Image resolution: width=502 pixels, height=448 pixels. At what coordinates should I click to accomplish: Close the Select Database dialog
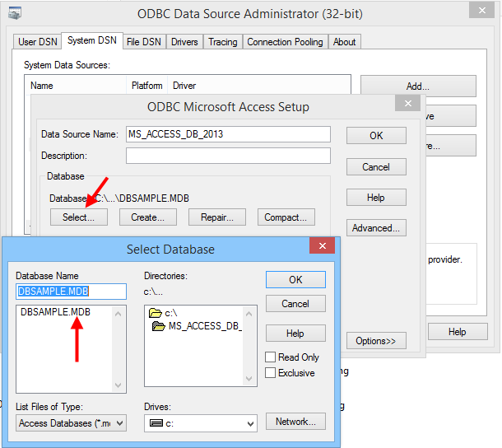click(x=323, y=245)
